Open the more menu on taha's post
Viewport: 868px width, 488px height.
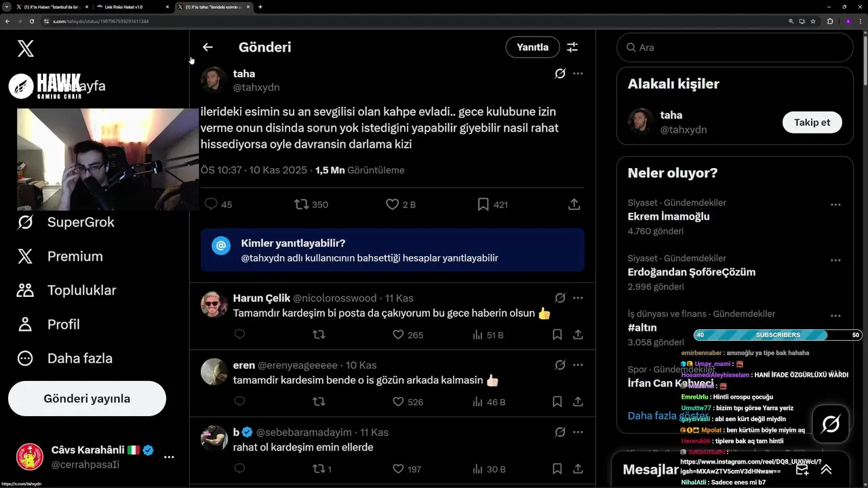pyautogui.click(x=578, y=73)
